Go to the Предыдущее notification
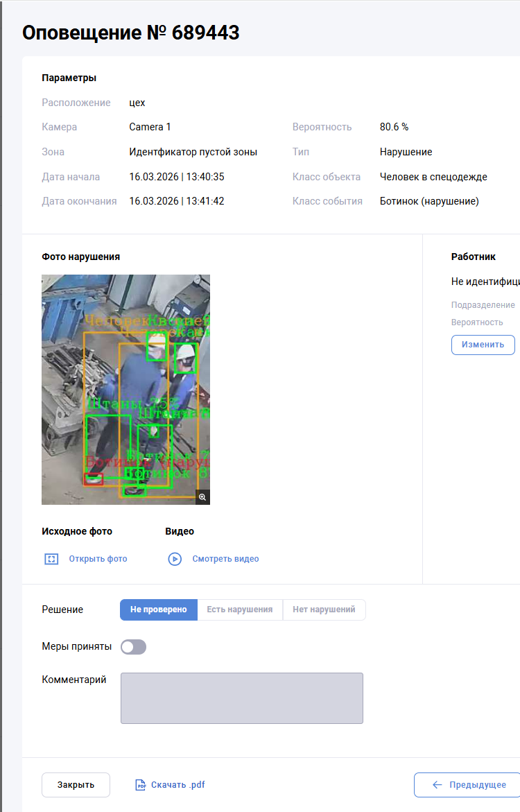 coord(477,785)
